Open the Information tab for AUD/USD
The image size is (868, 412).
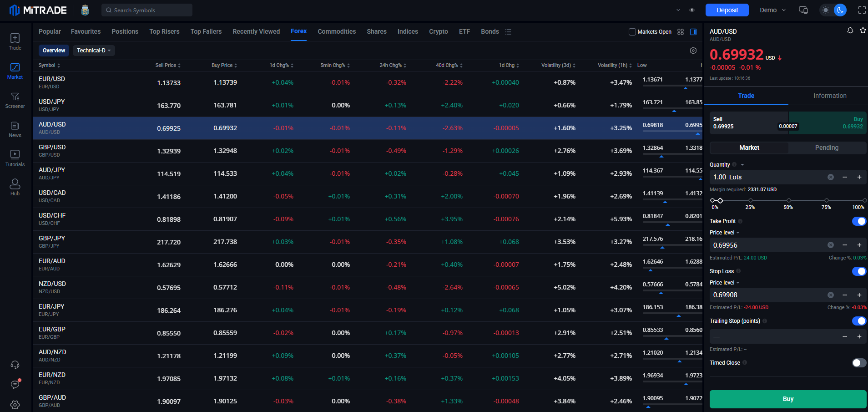tap(830, 96)
